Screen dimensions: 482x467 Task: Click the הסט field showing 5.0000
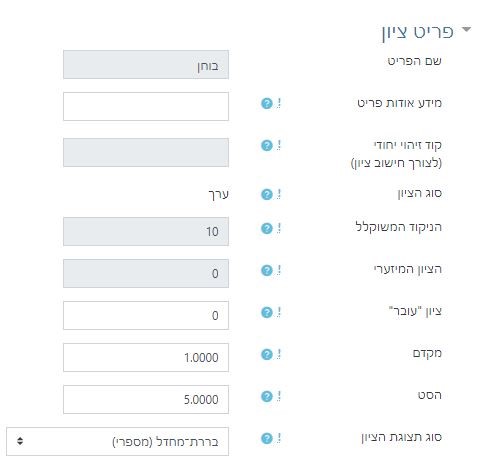coord(146,399)
